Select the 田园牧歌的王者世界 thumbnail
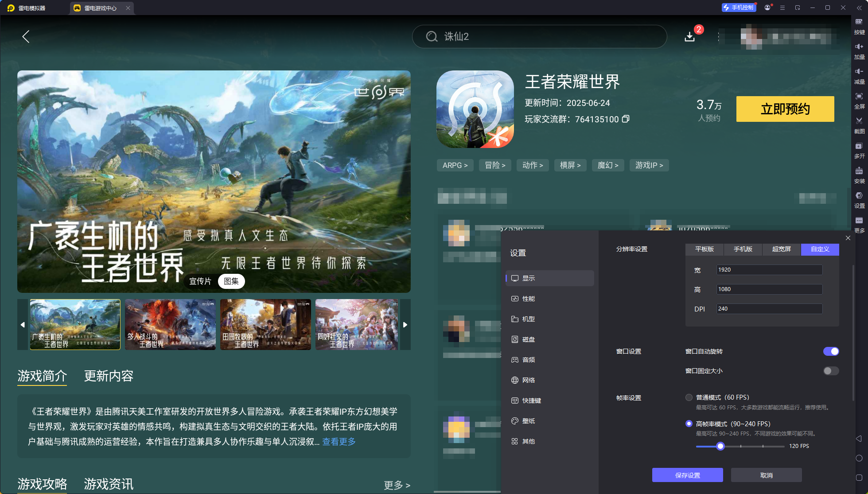This screenshot has width=868, height=494. pyautogui.click(x=265, y=325)
